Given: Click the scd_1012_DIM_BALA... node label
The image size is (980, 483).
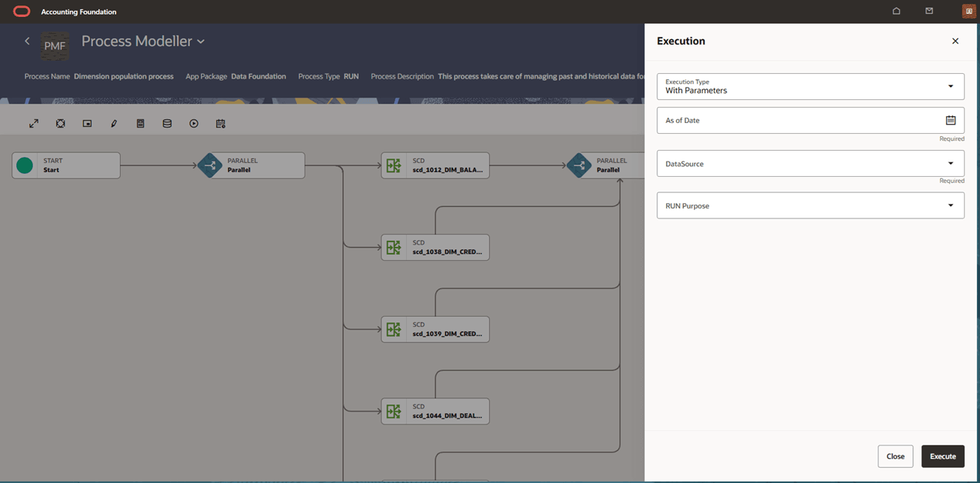Looking at the screenshot, I should (x=448, y=170).
